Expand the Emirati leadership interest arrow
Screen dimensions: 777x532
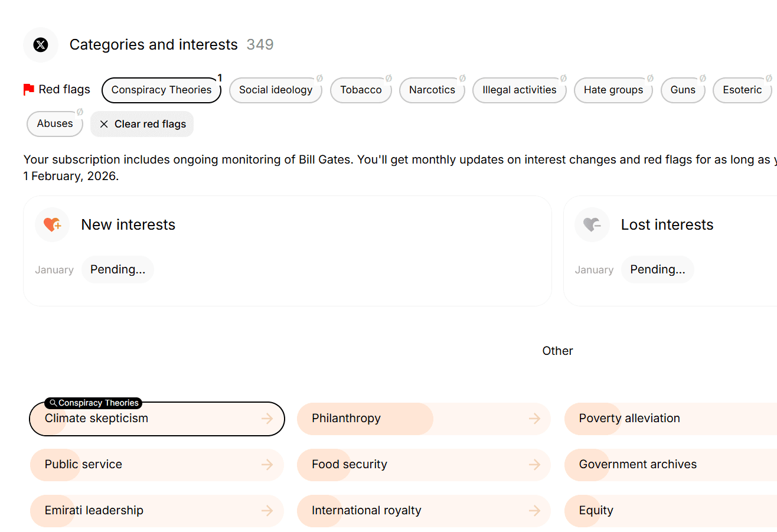[x=267, y=511]
